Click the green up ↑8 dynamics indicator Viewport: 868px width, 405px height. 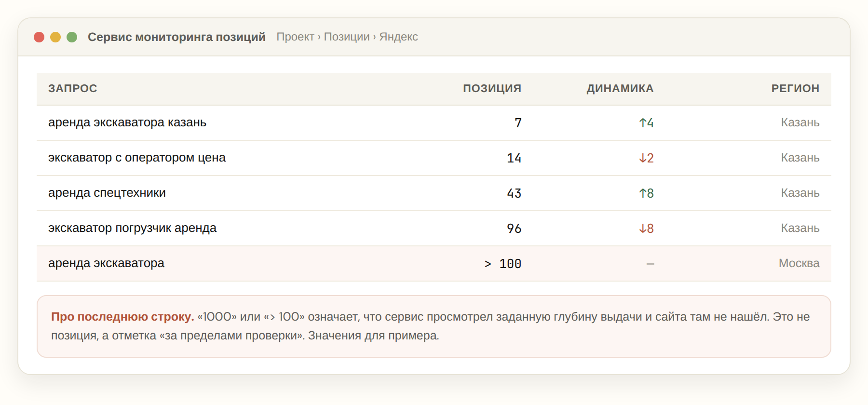[646, 193]
